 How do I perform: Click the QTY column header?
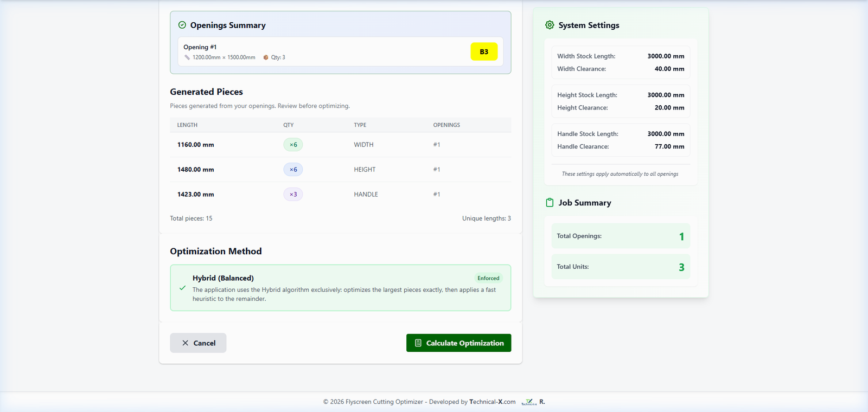pos(289,125)
